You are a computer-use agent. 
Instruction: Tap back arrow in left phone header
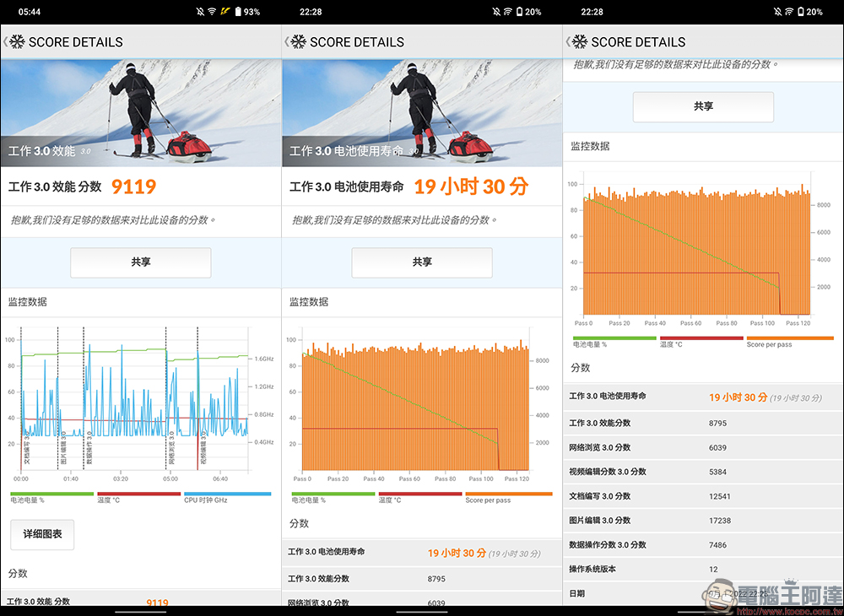click(x=5, y=42)
